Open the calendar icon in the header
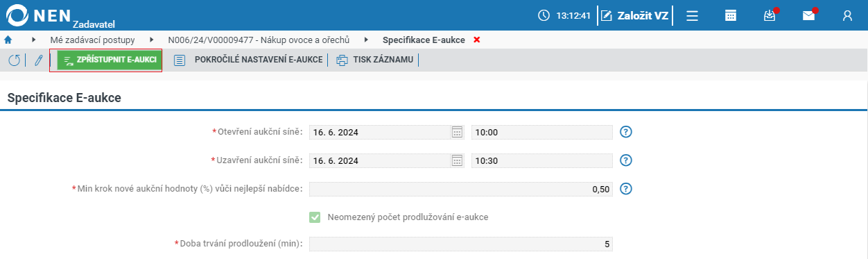868x259 pixels. [731, 15]
